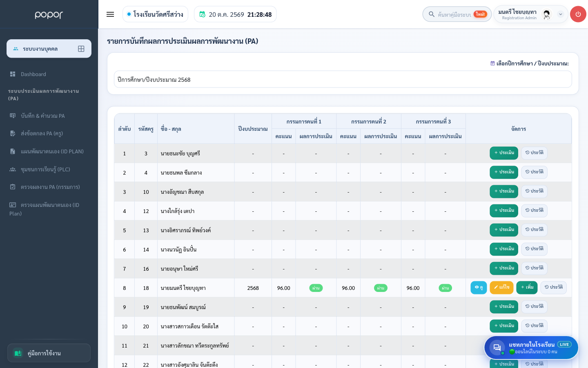
Task: Click ประเมิน for นางนวนัฏ อินปั๋น
Action: (504, 249)
